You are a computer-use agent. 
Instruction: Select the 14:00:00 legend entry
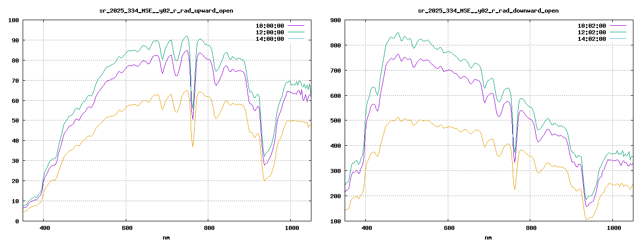[x=270, y=39]
